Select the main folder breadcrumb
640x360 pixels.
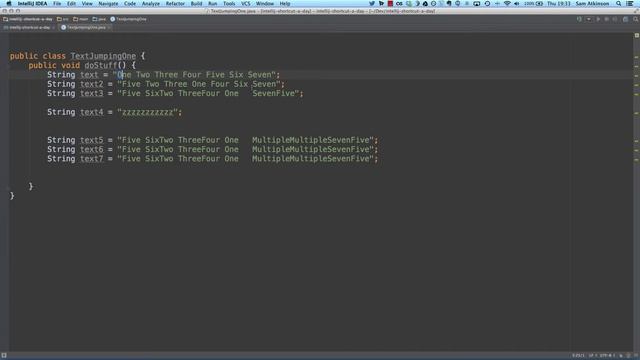point(80,19)
